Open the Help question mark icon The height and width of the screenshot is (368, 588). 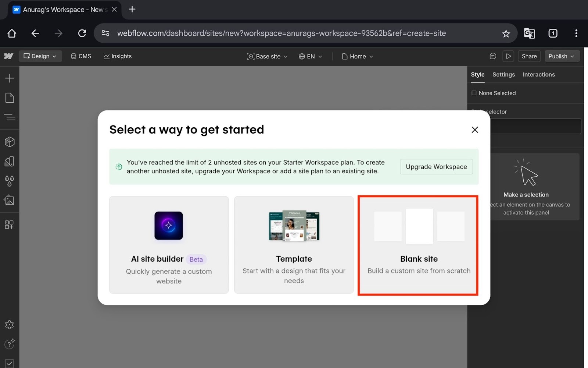10,344
